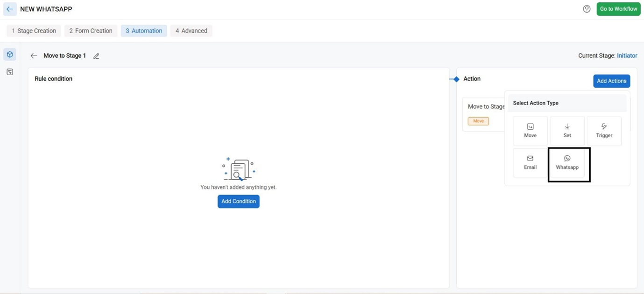Click the back arrow beside NEW WHATSAPP
Screen dimensions: 644x294
click(x=10, y=9)
